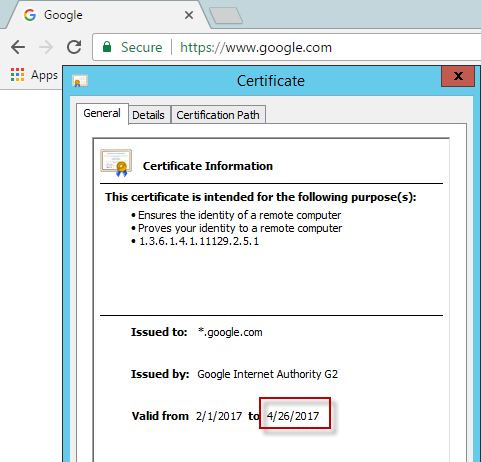Click the Apps bookmark label
The width and height of the screenshot is (481, 462).
point(44,75)
